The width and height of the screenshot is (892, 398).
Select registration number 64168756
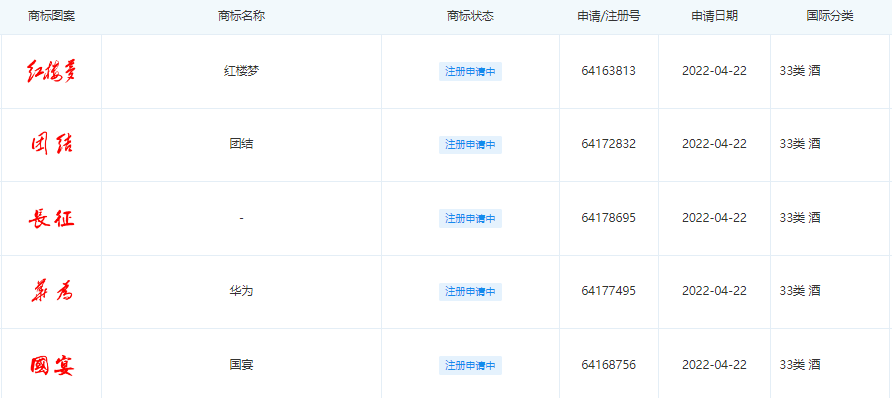[x=609, y=365]
